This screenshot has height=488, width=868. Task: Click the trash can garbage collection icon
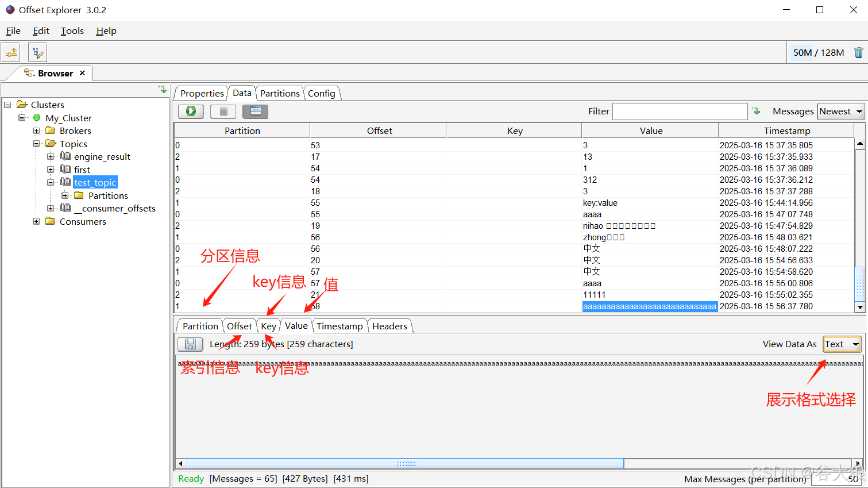click(x=858, y=53)
